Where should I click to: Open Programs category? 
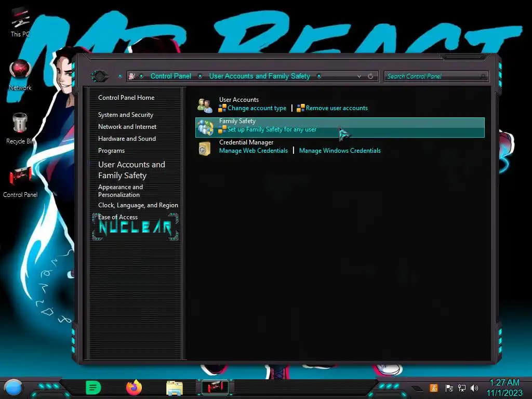point(111,151)
